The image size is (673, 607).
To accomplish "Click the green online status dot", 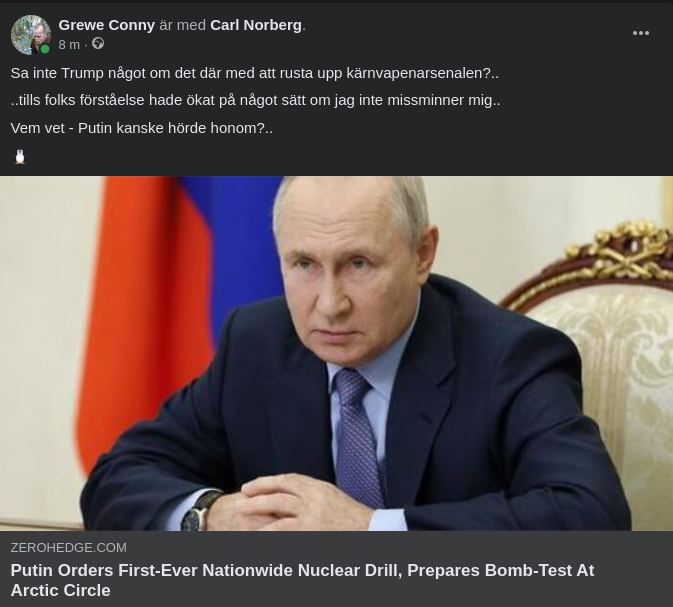I will pyautogui.click(x=45, y=49).
